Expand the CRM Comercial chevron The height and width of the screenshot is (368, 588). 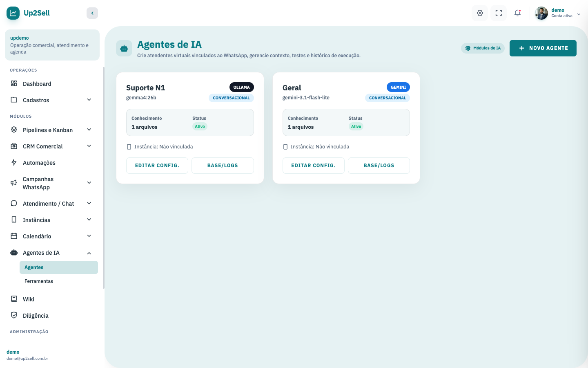click(89, 146)
